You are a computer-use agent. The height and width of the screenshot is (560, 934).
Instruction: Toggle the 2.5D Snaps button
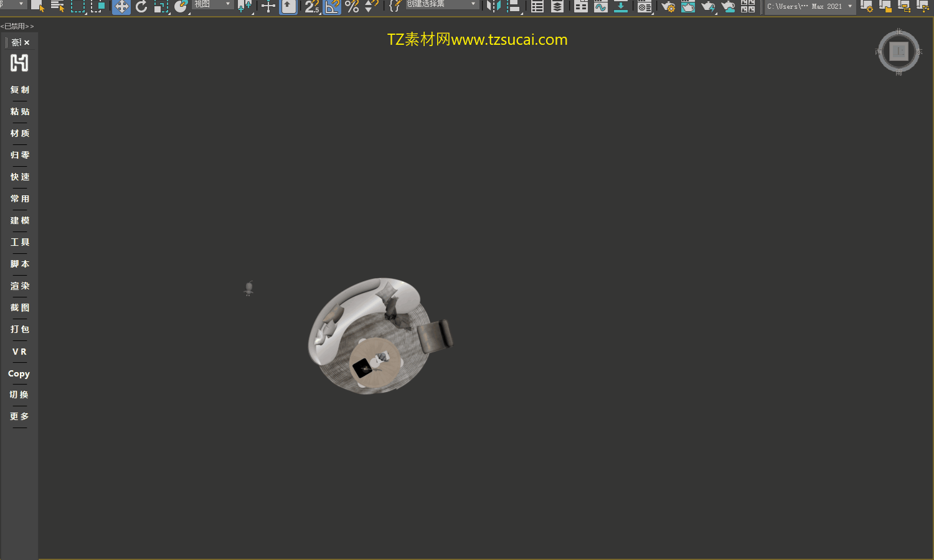pos(312,6)
